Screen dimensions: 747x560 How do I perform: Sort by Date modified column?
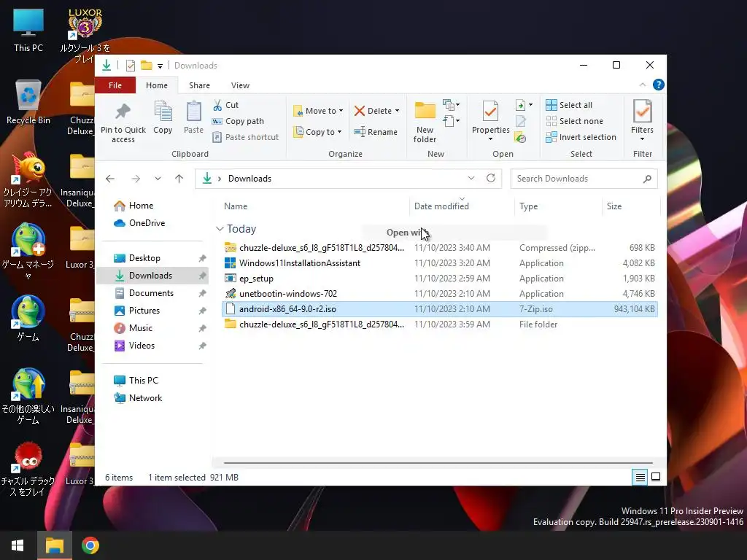pos(441,206)
